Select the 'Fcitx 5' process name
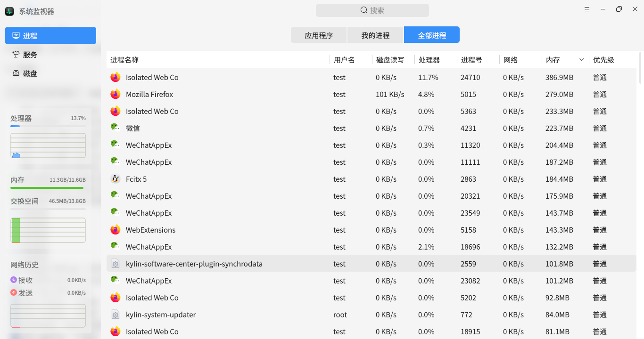 click(x=136, y=179)
